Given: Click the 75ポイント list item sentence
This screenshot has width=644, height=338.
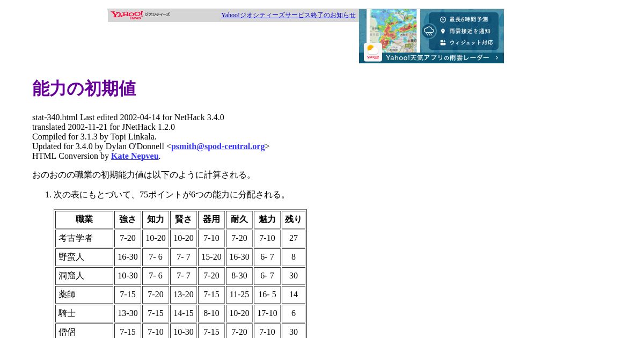Looking at the screenshot, I should (171, 195).
